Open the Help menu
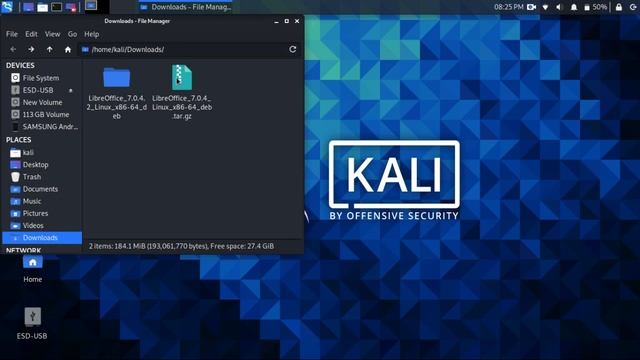Viewport: 640px width, 360px height. pos(91,34)
